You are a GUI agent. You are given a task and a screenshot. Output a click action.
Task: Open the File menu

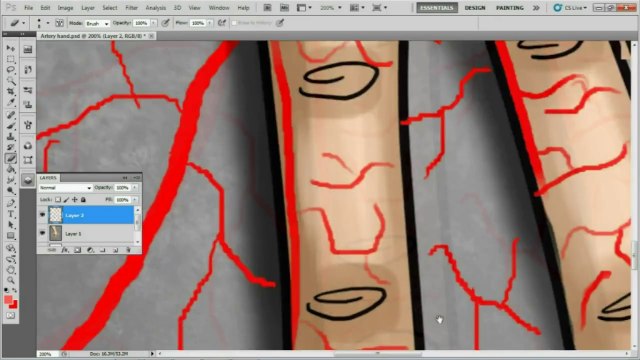click(29, 8)
